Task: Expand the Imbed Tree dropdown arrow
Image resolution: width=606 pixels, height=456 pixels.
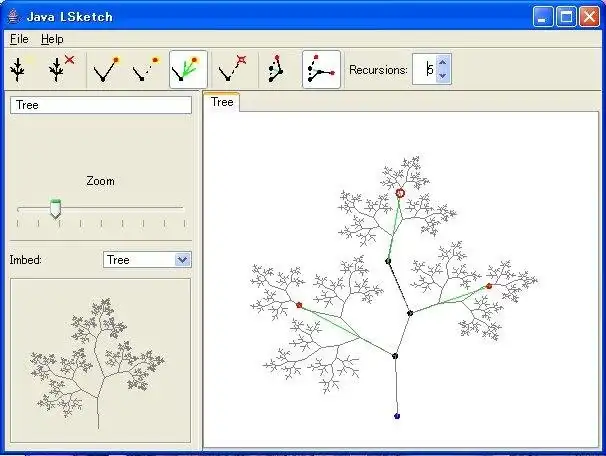Action: pos(182,260)
